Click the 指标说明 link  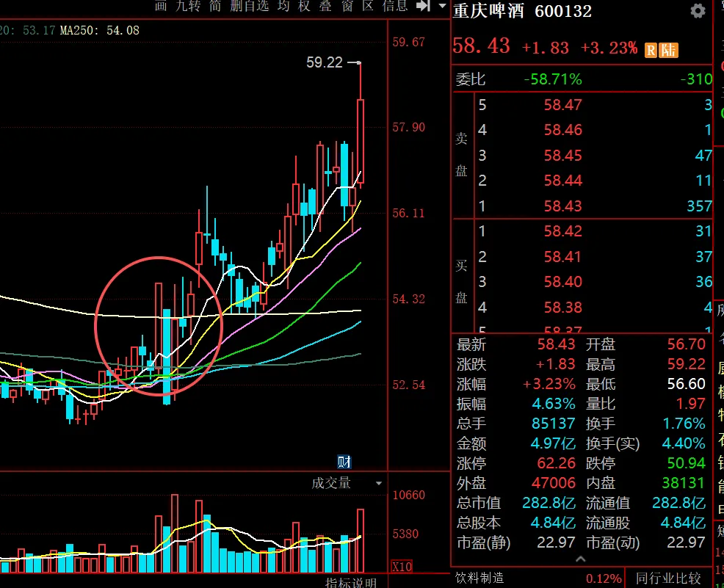tap(351, 582)
